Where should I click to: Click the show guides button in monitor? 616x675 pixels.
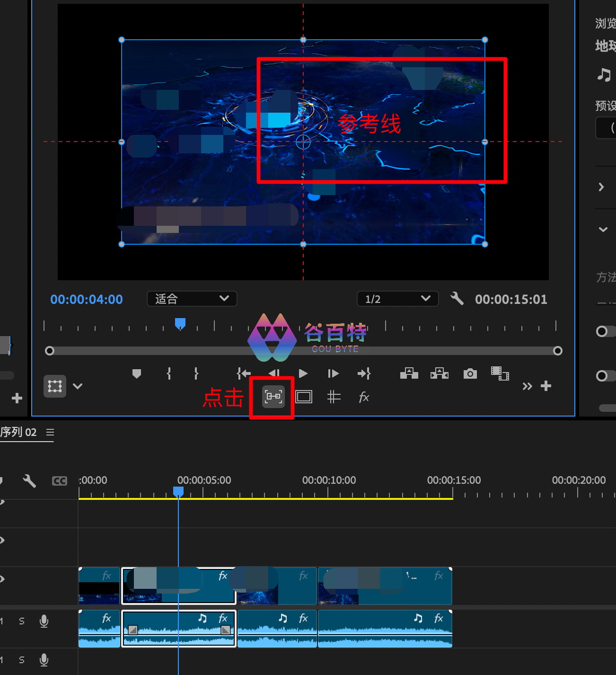click(x=273, y=397)
